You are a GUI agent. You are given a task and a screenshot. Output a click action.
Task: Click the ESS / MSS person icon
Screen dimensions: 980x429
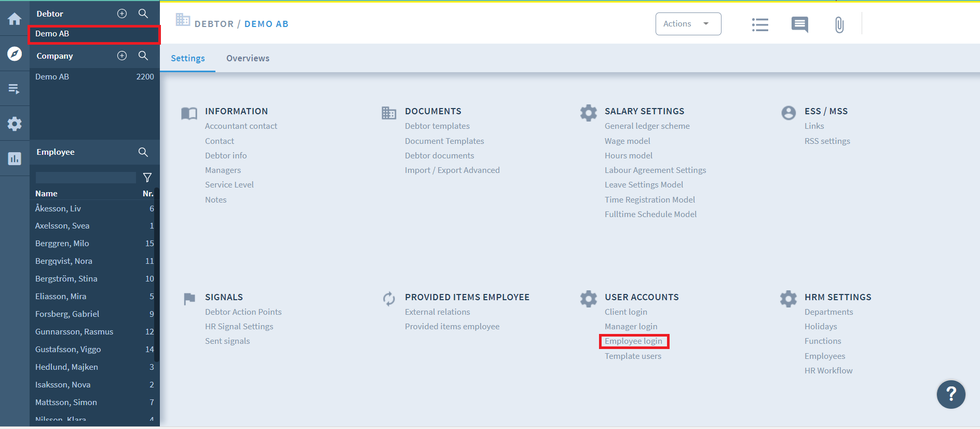788,113
